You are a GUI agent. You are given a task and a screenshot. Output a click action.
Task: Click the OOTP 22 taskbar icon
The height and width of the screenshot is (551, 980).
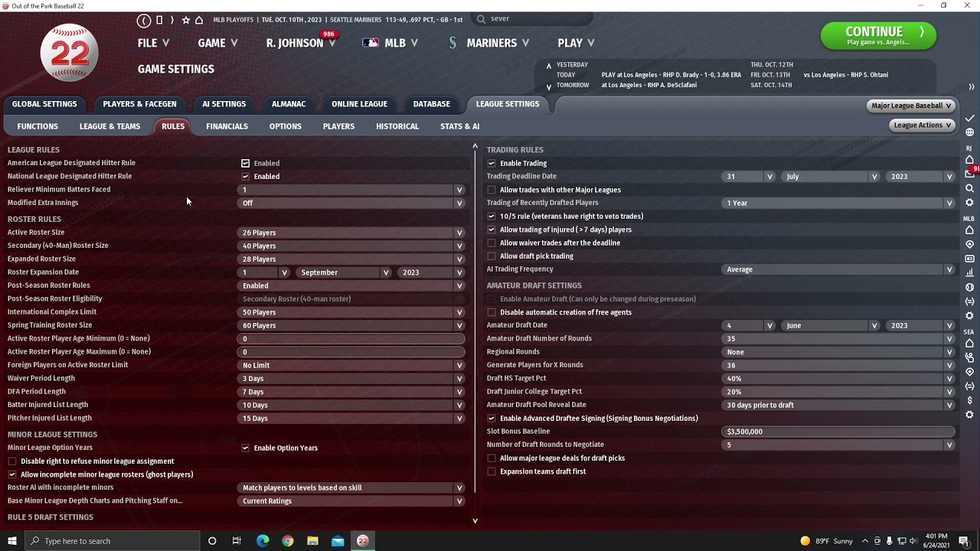click(x=363, y=541)
